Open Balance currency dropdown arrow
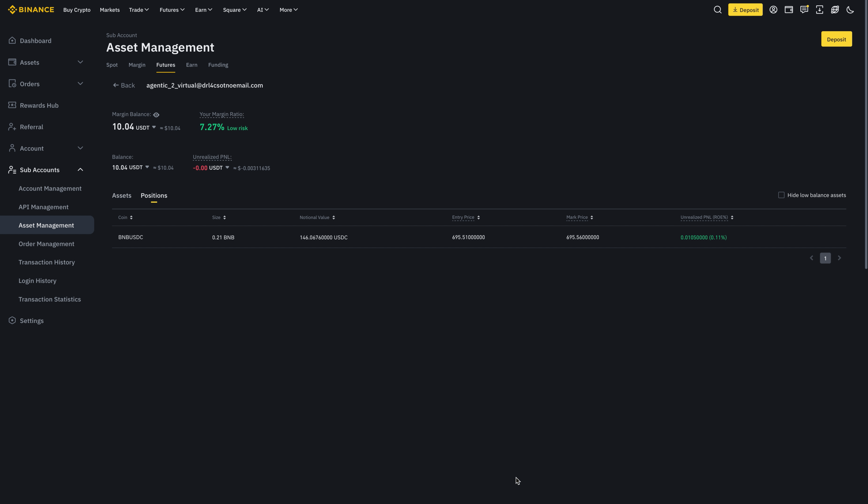This screenshot has height=504, width=868. (x=147, y=167)
